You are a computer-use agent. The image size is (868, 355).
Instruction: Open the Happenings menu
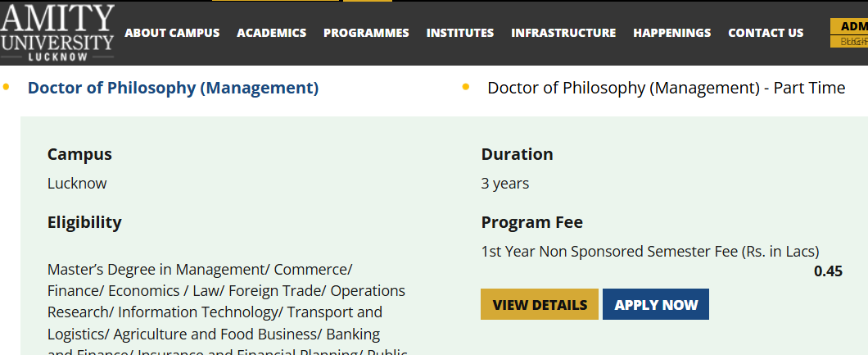[671, 33]
